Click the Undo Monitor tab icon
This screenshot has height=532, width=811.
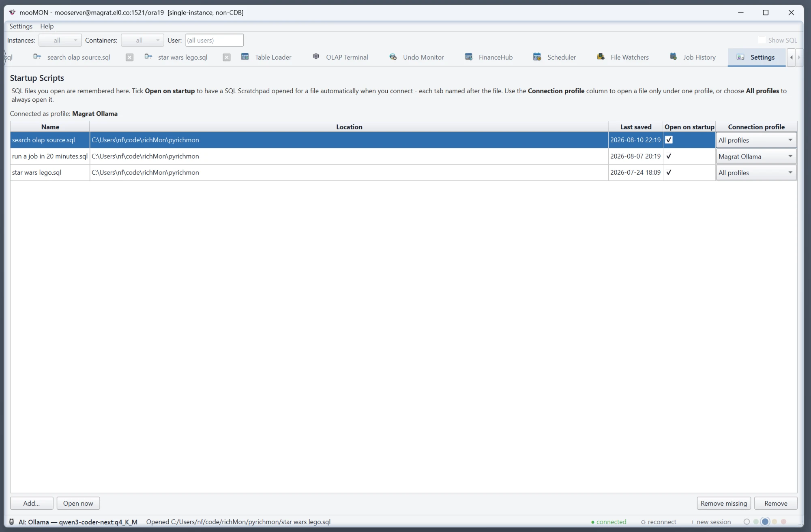click(x=393, y=57)
